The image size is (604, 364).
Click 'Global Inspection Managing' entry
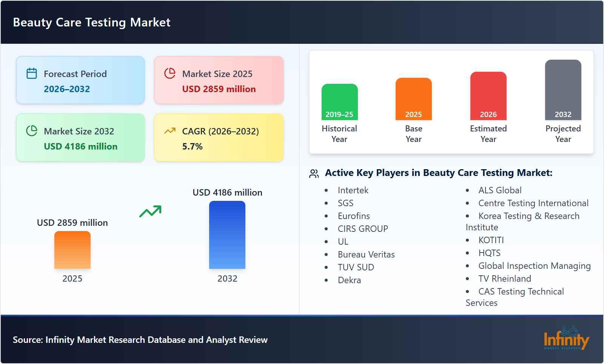pos(535,266)
